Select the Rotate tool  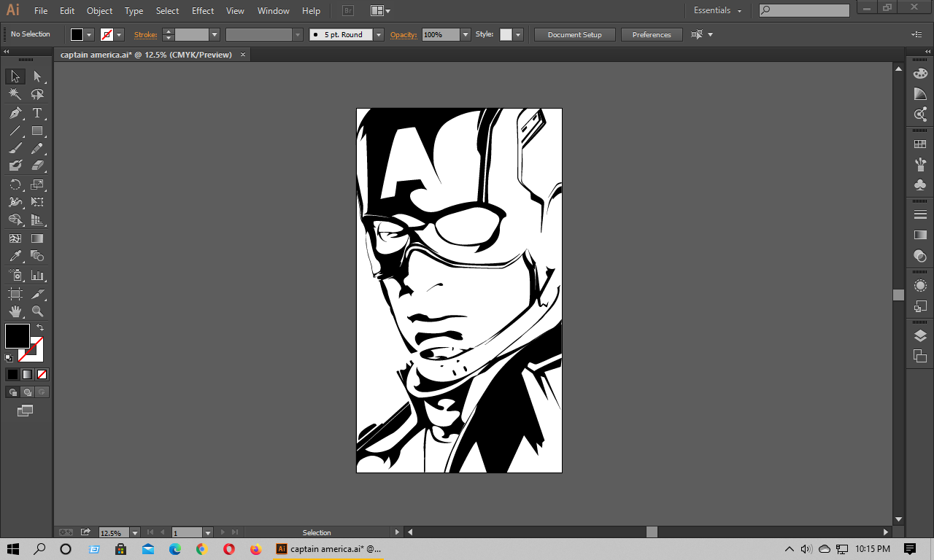[15, 184]
